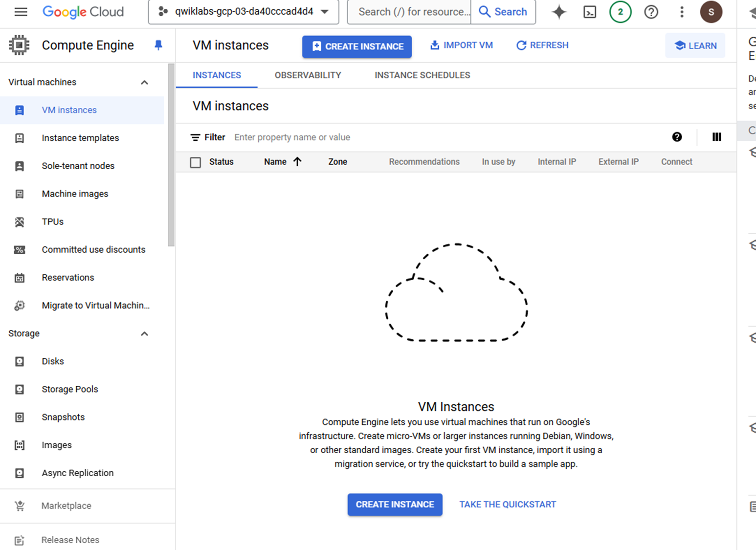The width and height of the screenshot is (756, 550).
Task: Click the Sole-tenant nodes sidebar icon
Action: pos(20,166)
